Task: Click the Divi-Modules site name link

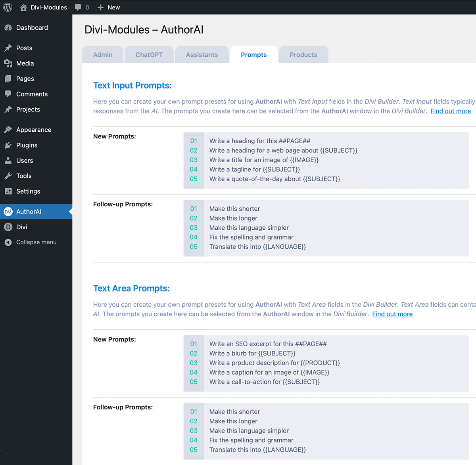Action: (x=49, y=8)
